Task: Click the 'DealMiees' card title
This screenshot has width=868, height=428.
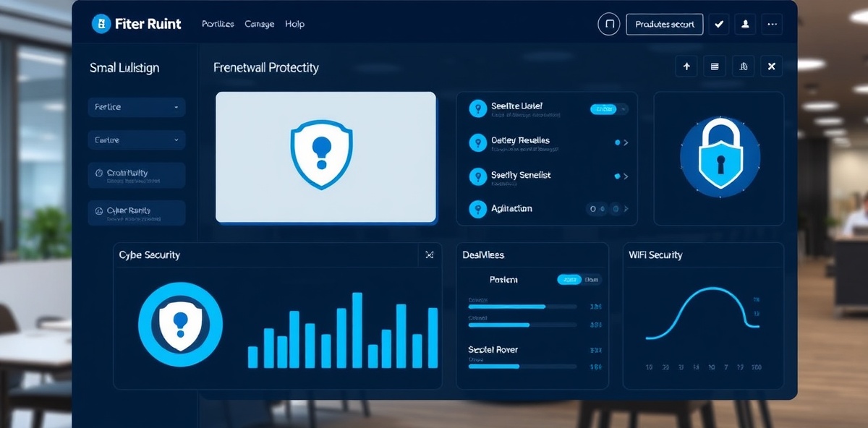Action: coord(483,254)
